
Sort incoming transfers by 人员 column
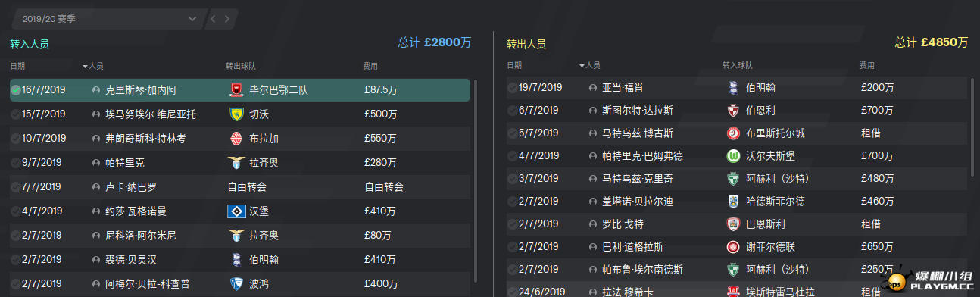pos(93,67)
